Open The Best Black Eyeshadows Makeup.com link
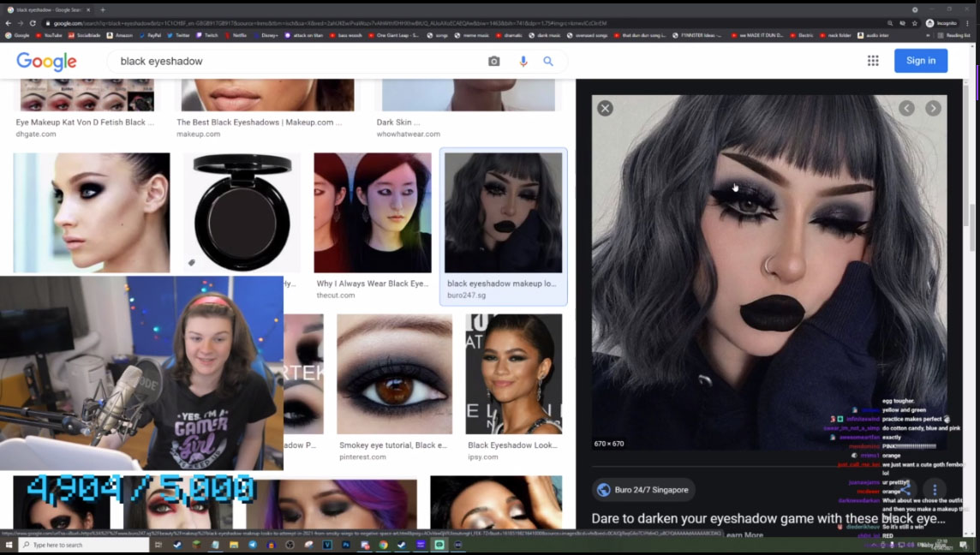980x555 pixels. pos(260,122)
